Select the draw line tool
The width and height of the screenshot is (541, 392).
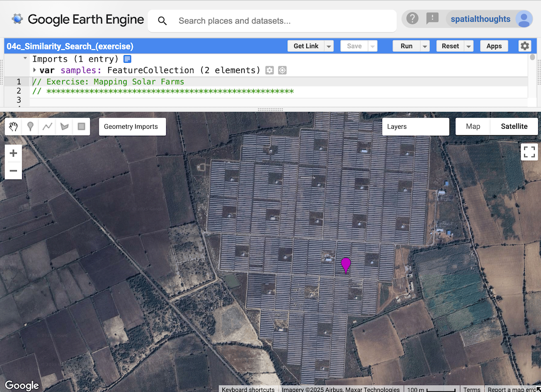coord(48,127)
